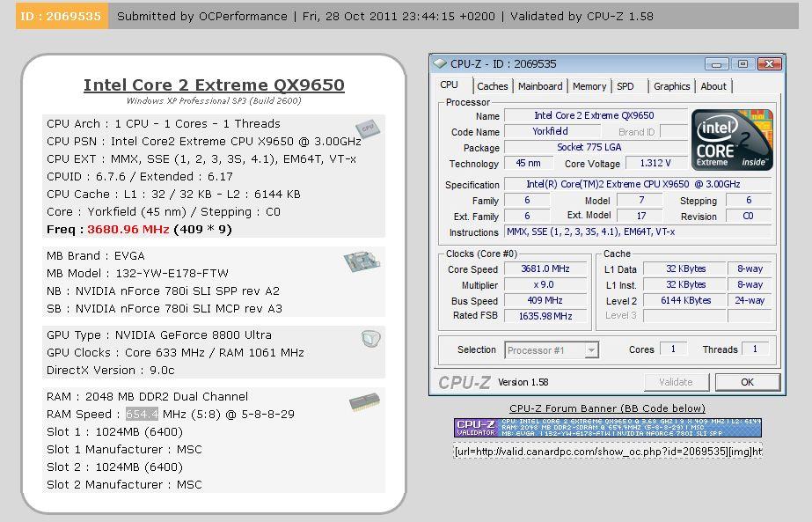
Task: Open the SPD tab
Action: [x=625, y=86]
